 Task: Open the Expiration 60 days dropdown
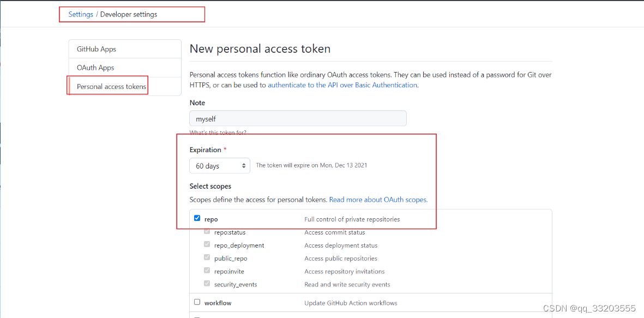click(x=220, y=166)
